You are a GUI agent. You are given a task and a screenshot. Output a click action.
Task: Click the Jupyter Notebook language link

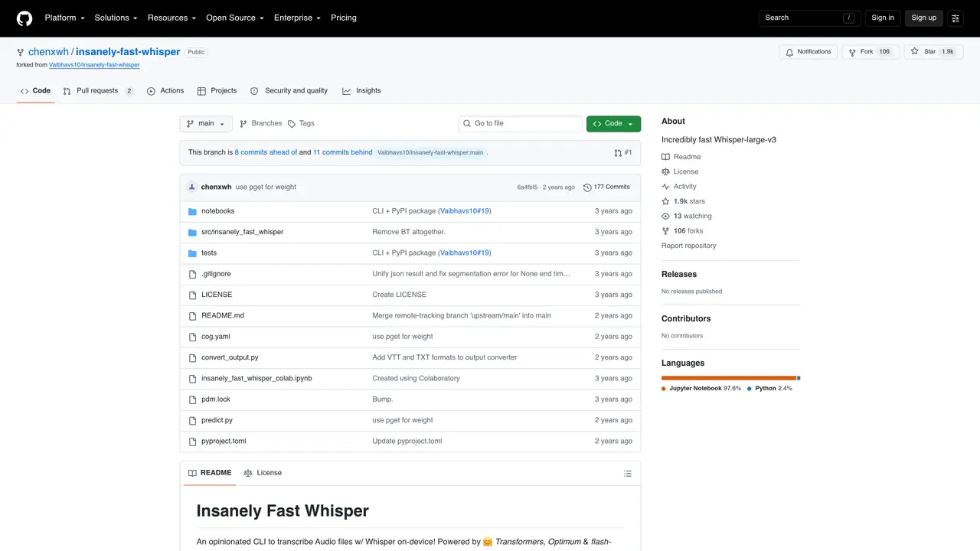pos(701,389)
